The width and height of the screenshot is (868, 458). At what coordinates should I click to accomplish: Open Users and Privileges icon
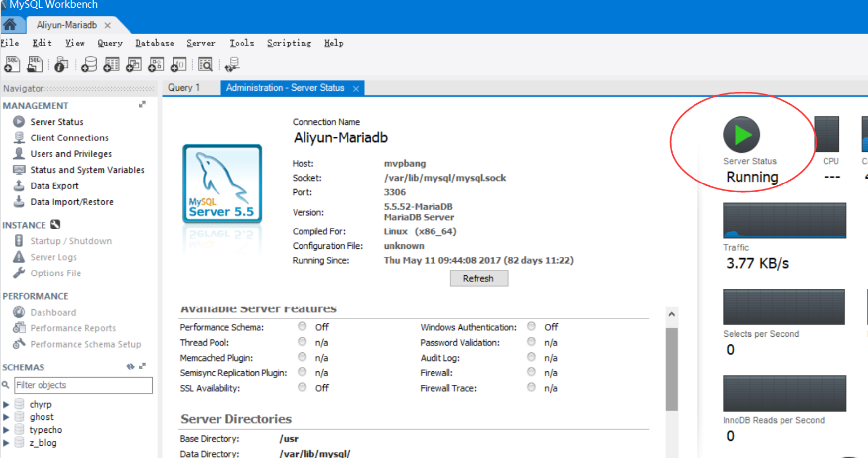coord(19,153)
